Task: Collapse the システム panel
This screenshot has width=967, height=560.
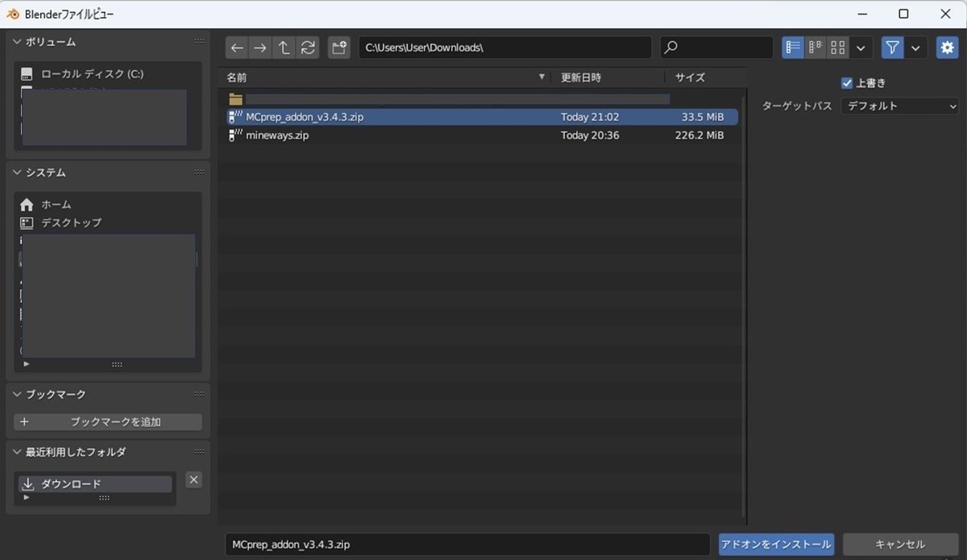Action: pos(17,172)
